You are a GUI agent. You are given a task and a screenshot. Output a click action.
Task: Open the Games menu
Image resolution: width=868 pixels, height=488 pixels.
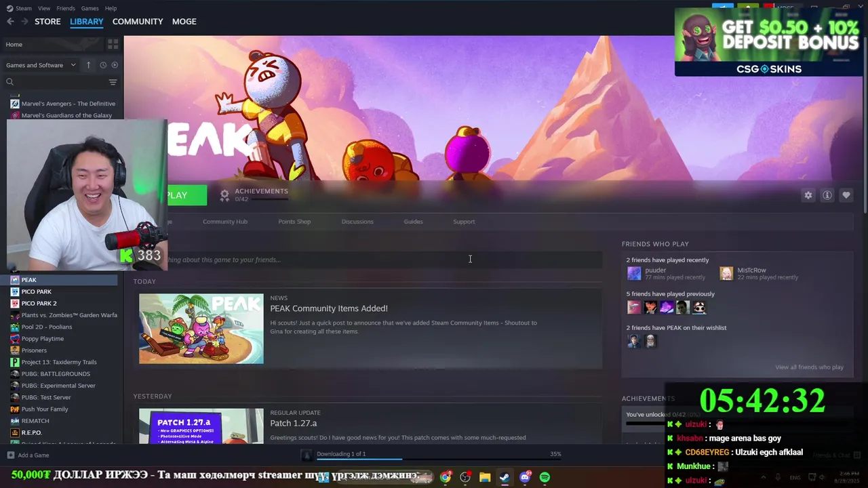point(90,8)
